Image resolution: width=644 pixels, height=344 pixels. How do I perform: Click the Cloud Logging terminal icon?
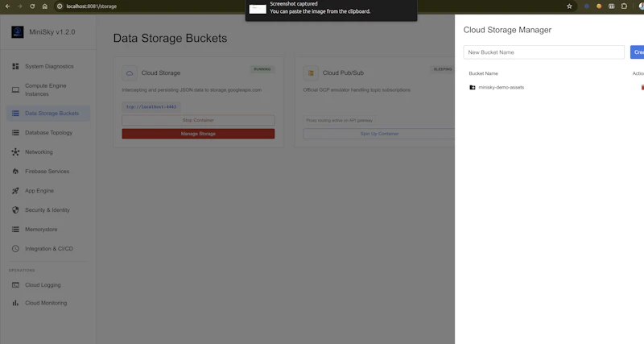15,285
